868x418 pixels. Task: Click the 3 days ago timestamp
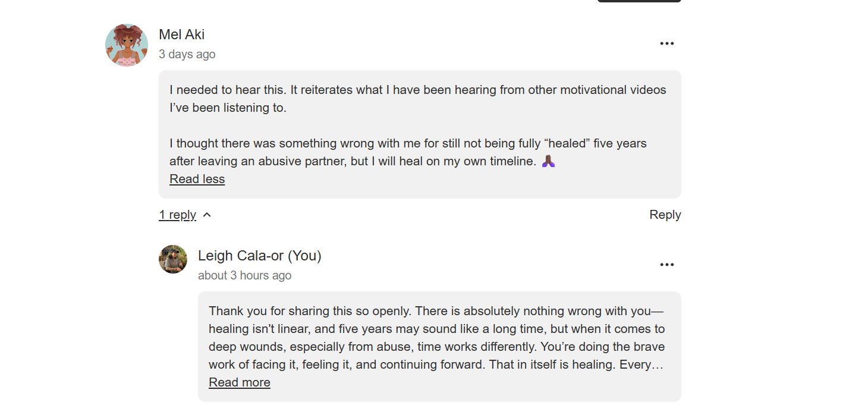pos(187,54)
